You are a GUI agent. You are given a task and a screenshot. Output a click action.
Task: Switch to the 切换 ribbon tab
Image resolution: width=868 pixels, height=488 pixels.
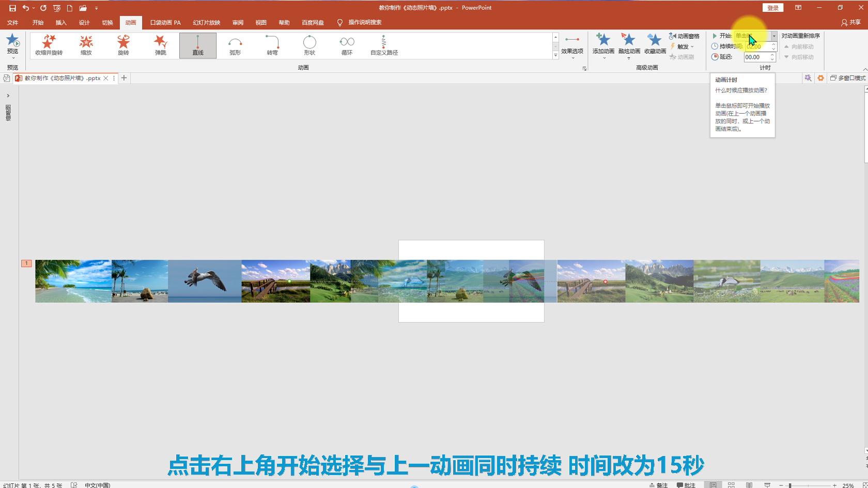click(x=107, y=23)
